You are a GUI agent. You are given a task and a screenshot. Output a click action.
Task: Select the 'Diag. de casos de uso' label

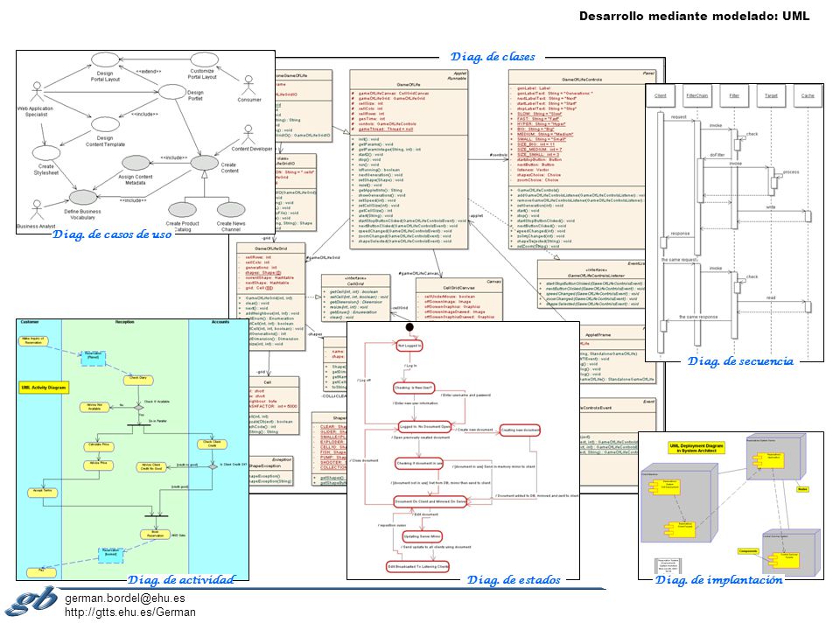pos(112,234)
